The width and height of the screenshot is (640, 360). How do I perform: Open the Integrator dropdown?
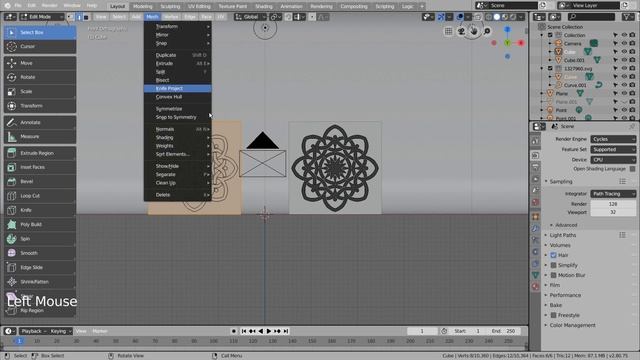click(x=613, y=194)
